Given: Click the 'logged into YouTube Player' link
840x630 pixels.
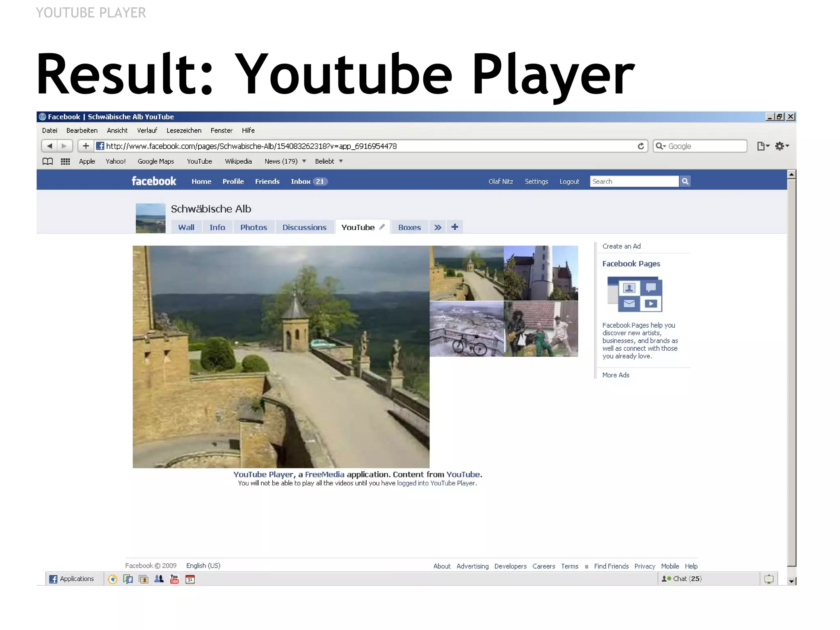Looking at the screenshot, I should pyautogui.click(x=436, y=483).
